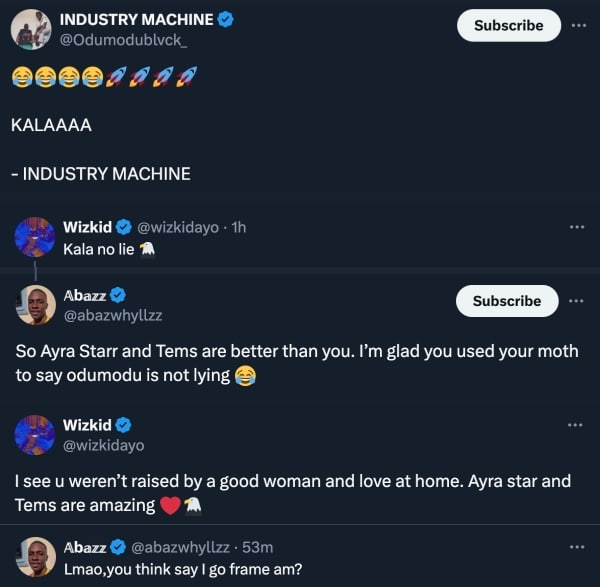Open INDUSTRY MACHINE profile avatar
600x587 pixels.
[30, 29]
